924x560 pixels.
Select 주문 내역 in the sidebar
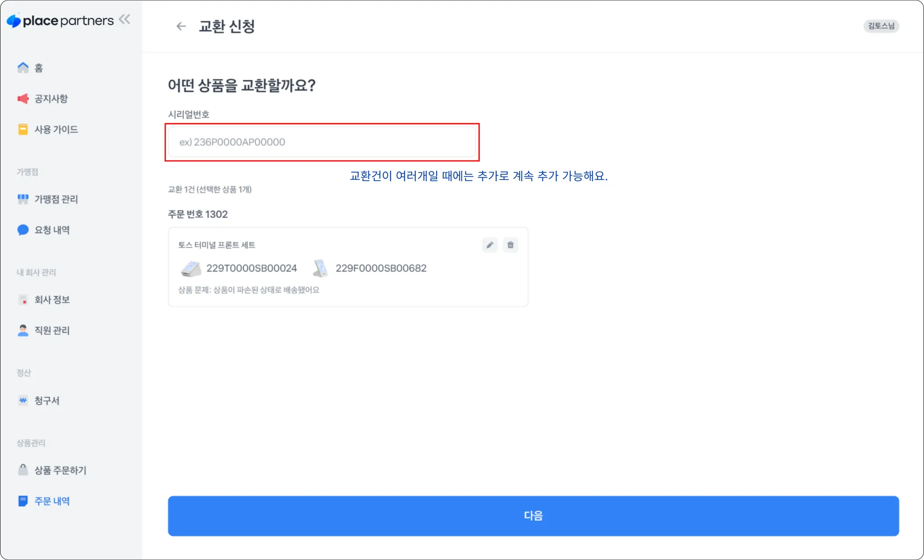51,501
